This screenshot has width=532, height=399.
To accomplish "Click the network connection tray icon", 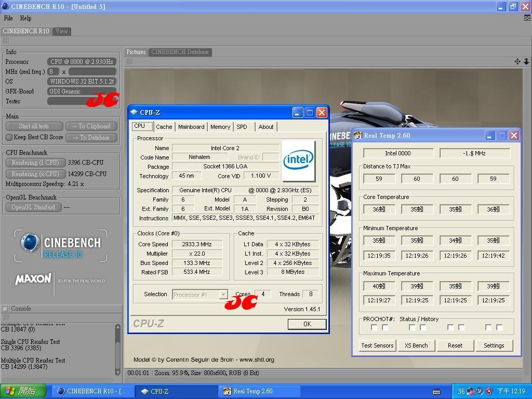I will tap(471, 391).
